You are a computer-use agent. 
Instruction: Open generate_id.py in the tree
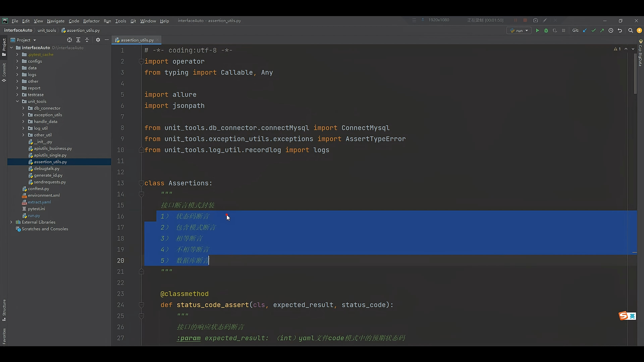click(48, 175)
